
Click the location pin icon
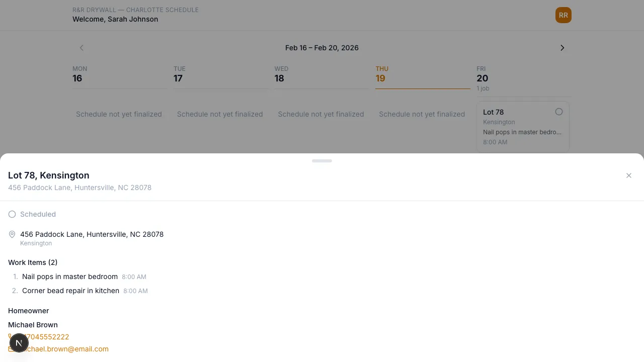pos(12,235)
